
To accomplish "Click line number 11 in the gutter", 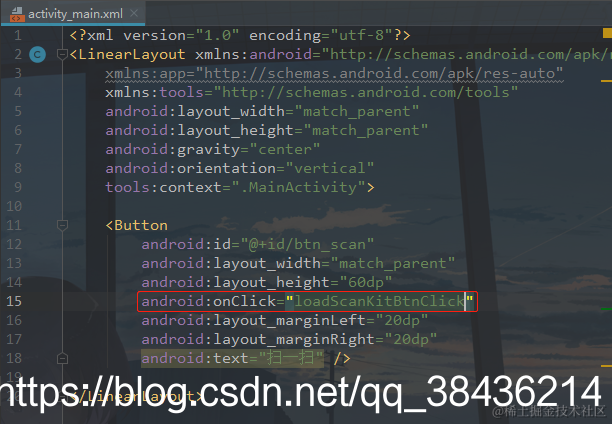I will click(x=14, y=225).
